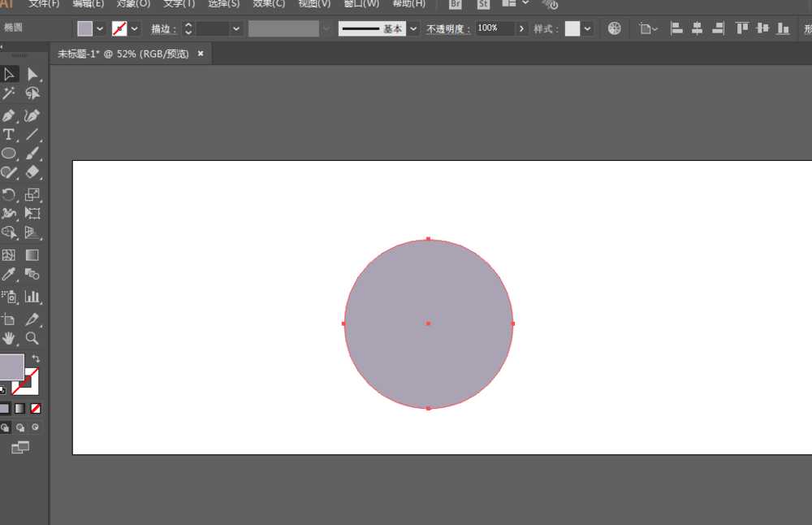Image resolution: width=812 pixels, height=525 pixels.
Task: Expand brush definition 基本 dropdown arrow
Action: (x=413, y=28)
